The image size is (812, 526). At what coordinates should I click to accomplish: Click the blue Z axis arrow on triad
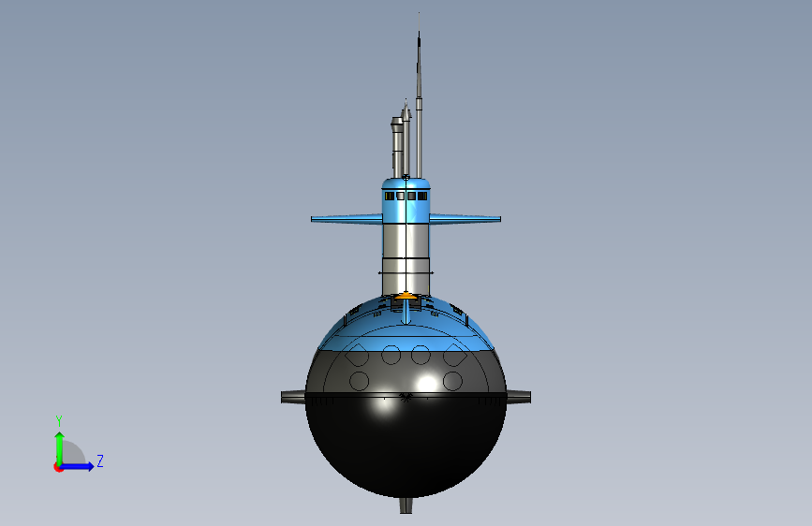click(x=78, y=466)
